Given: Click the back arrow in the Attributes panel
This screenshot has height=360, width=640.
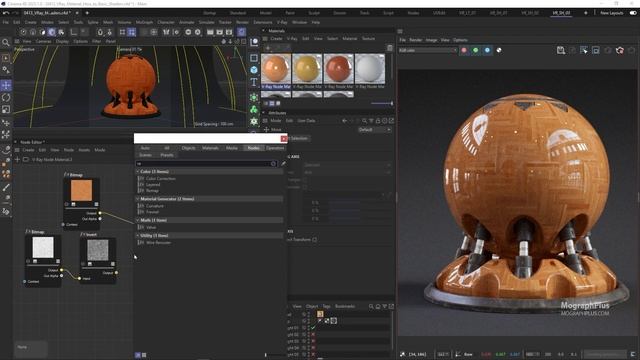Looking at the screenshot, I should tap(344, 121).
